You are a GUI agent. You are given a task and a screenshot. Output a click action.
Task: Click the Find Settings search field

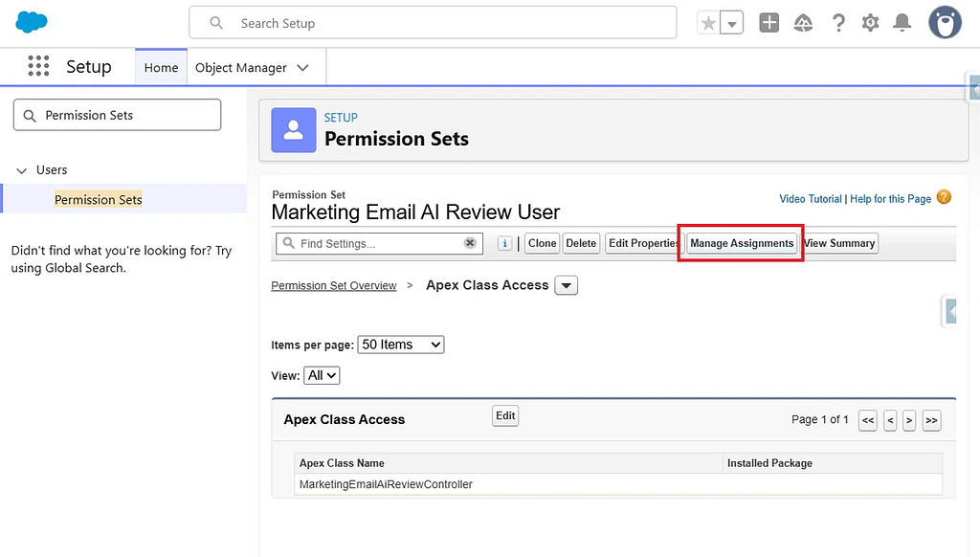click(379, 244)
